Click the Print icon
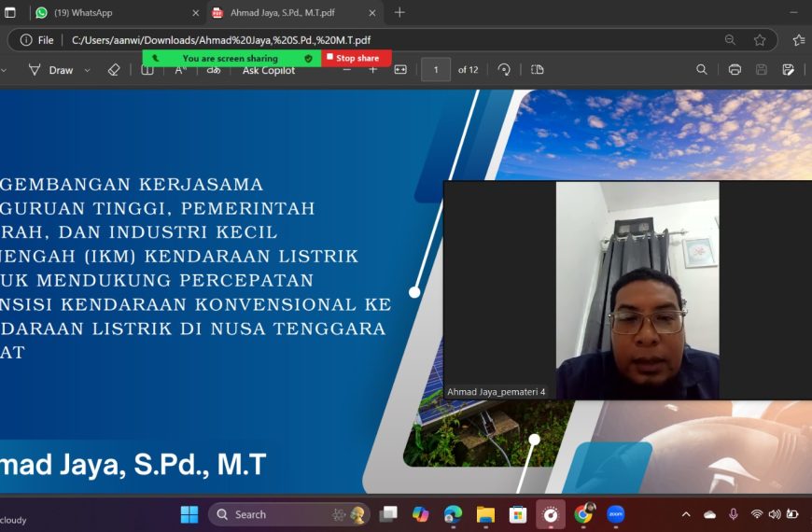The height and width of the screenshot is (532, 812). 735,69
